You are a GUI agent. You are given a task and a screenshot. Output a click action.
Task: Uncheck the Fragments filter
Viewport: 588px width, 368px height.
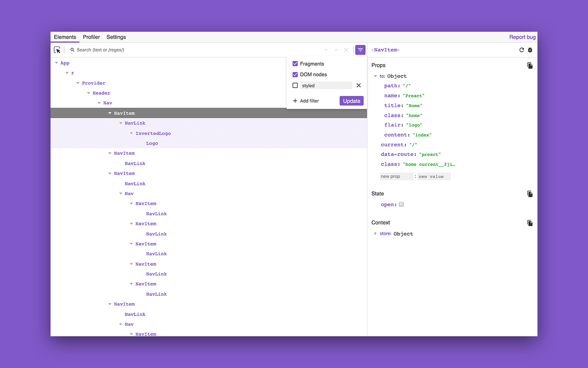pyautogui.click(x=295, y=63)
